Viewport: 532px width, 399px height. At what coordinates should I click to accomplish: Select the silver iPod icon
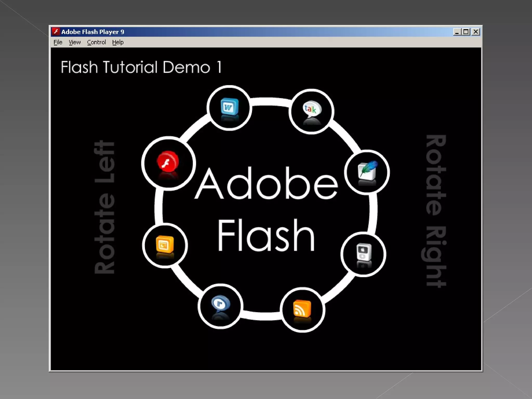coord(364,252)
